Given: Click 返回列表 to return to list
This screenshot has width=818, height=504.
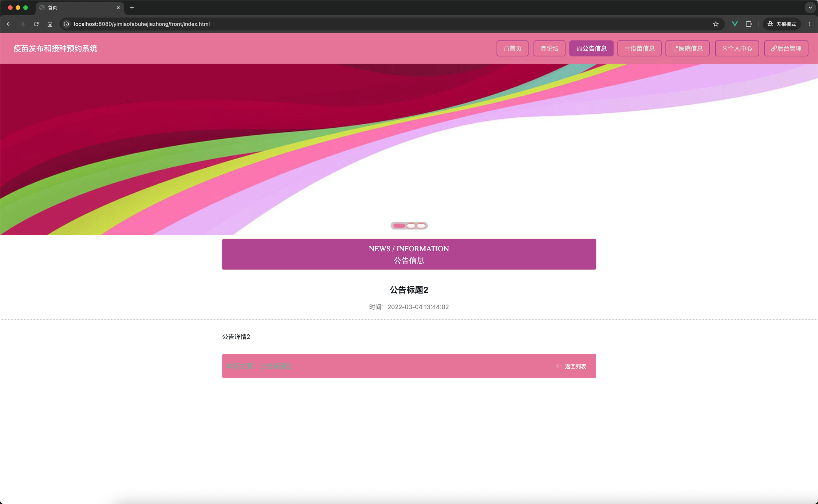Looking at the screenshot, I should coord(575,366).
